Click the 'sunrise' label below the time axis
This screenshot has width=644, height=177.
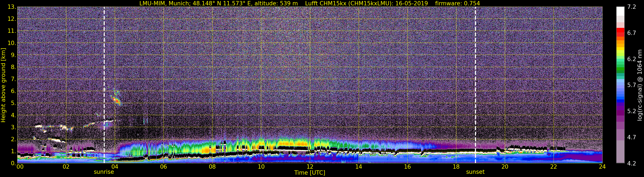[x=104, y=172]
